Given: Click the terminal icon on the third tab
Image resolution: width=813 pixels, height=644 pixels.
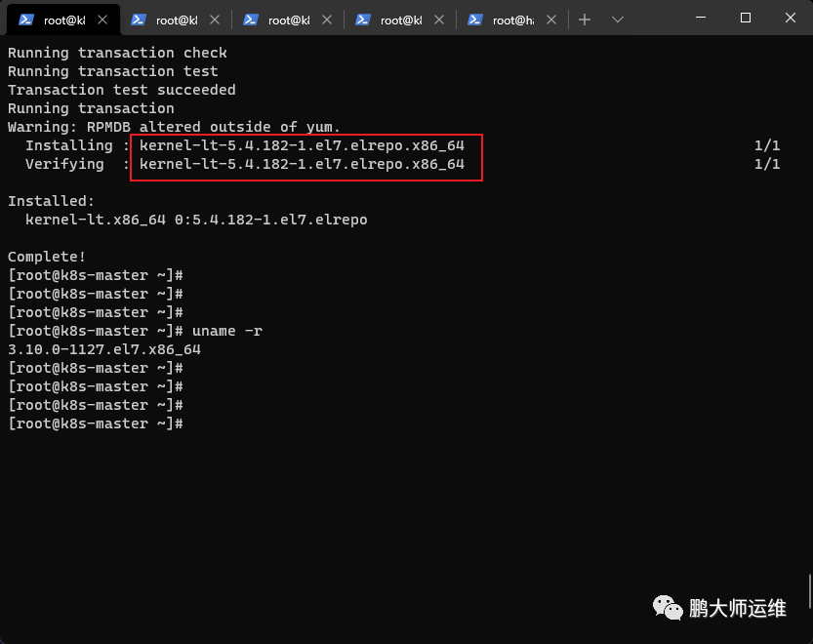Looking at the screenshot, I should coord(251,20).
